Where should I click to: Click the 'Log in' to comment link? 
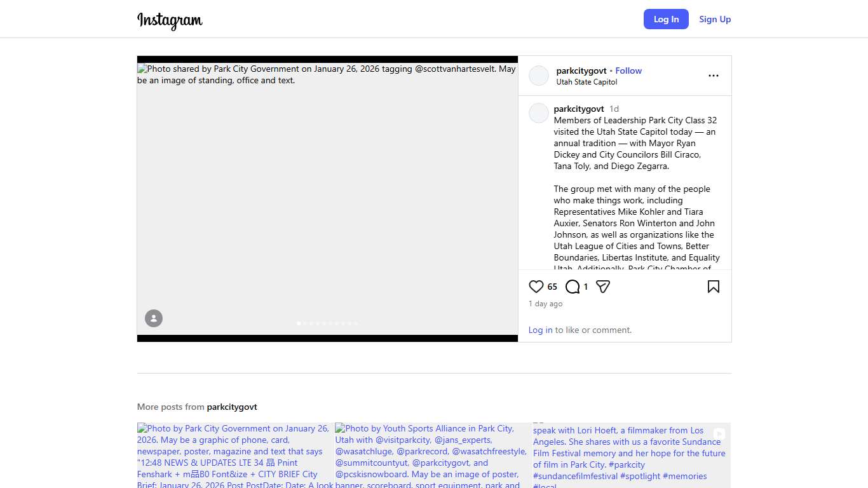pyautogui.click(x=540, y=330)
